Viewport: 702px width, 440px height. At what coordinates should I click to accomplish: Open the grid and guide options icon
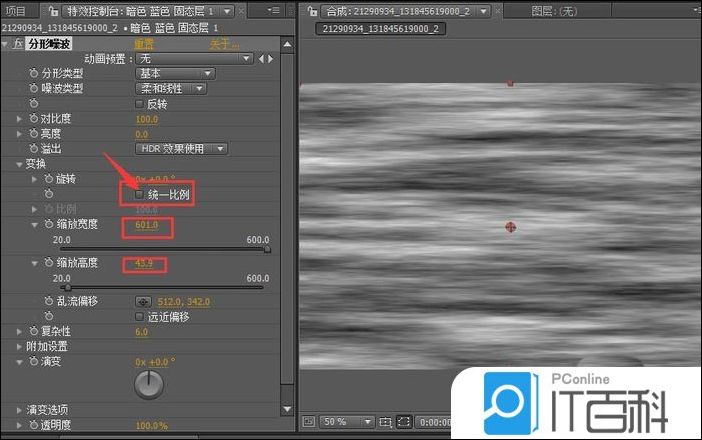pyautogui.click(x=385, y=422)
